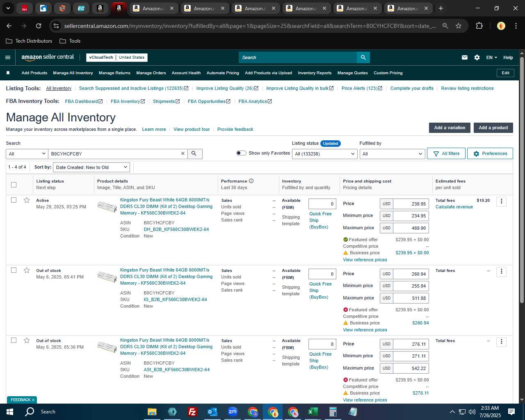
Task: Open Search Suppressed and Inactive Listings link
Action: [134, 88]
